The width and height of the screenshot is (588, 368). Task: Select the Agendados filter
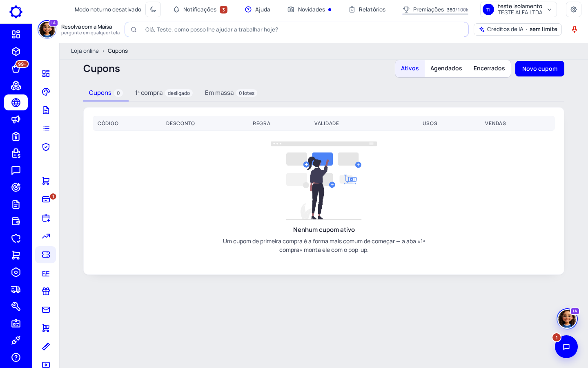[446, 69]
